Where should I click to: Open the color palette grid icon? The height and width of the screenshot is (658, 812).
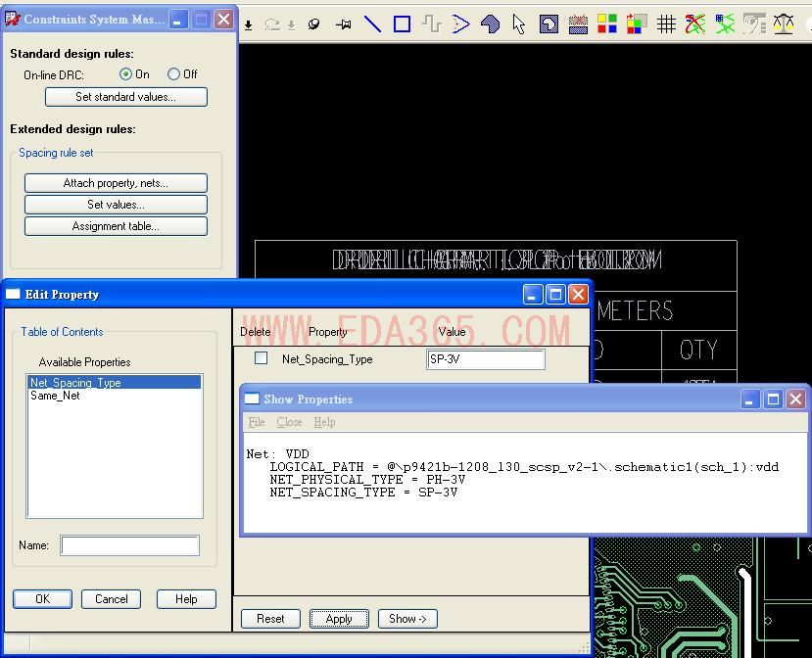point(607,24)
